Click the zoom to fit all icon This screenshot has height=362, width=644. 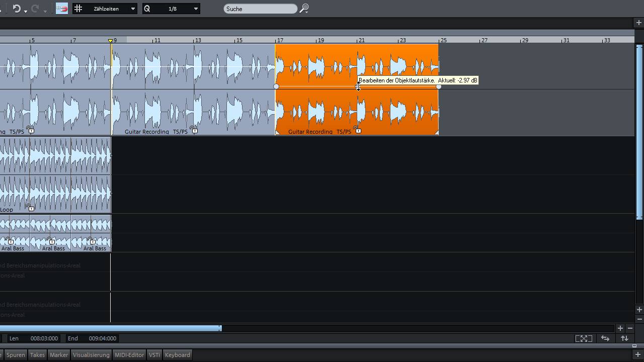[x=584, y=338]
